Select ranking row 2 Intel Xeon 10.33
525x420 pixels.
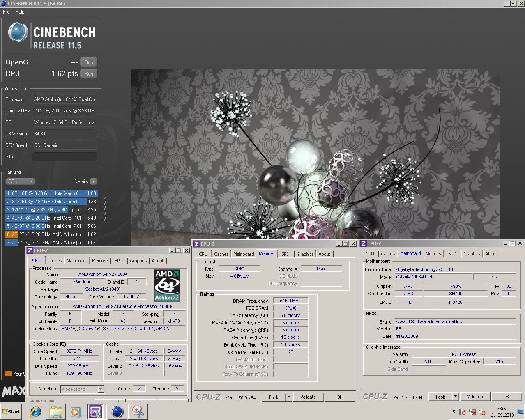(51, 202)
